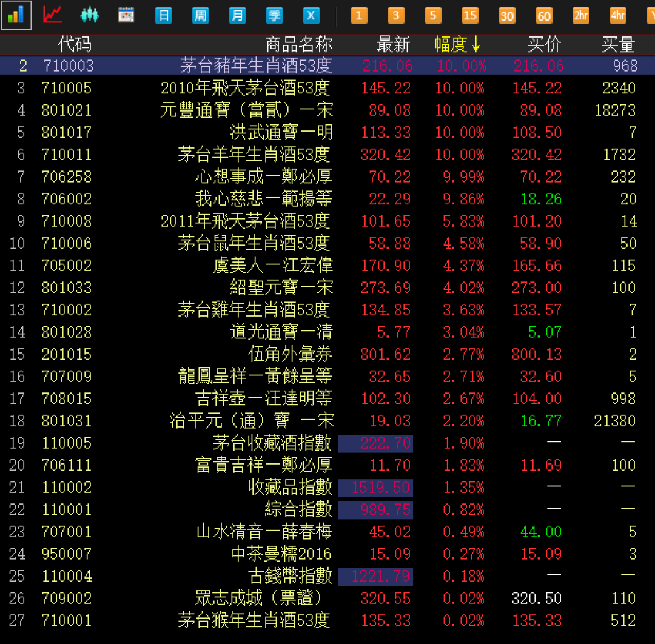Select row 茅台鼠年生肖酒53度
Viewport: 655px width, 644px height.
coord(327,243)
